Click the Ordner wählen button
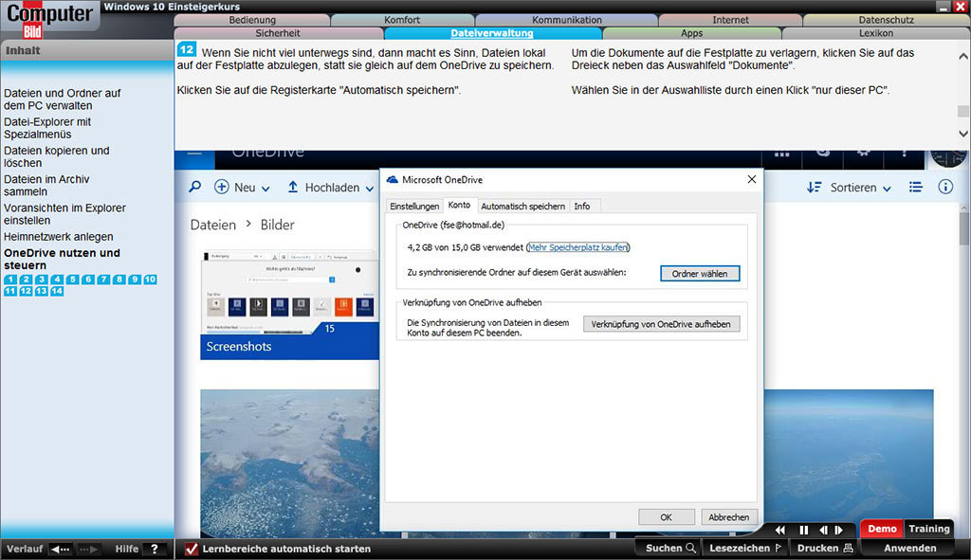Screen dimensions: 971x560 [x=700, y=274]
